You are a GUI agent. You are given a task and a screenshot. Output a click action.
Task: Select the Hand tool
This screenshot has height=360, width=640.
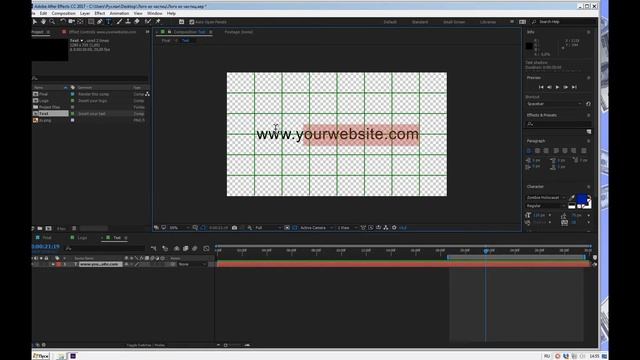(x=43, y=22)
